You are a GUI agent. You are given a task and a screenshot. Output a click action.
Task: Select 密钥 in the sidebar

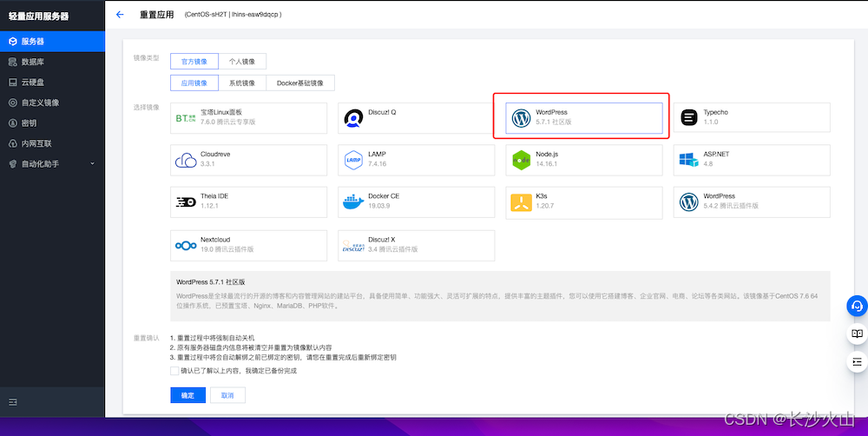point(52,123)
